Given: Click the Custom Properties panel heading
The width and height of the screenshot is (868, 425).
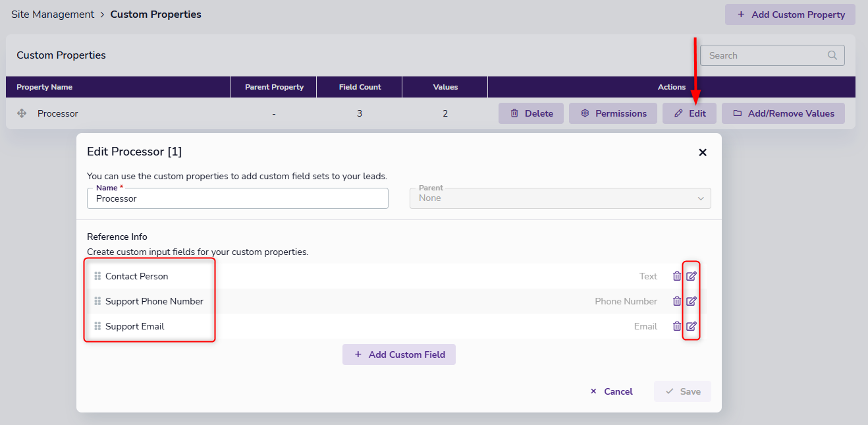Looking at the screenshot, I should point(61,55).
